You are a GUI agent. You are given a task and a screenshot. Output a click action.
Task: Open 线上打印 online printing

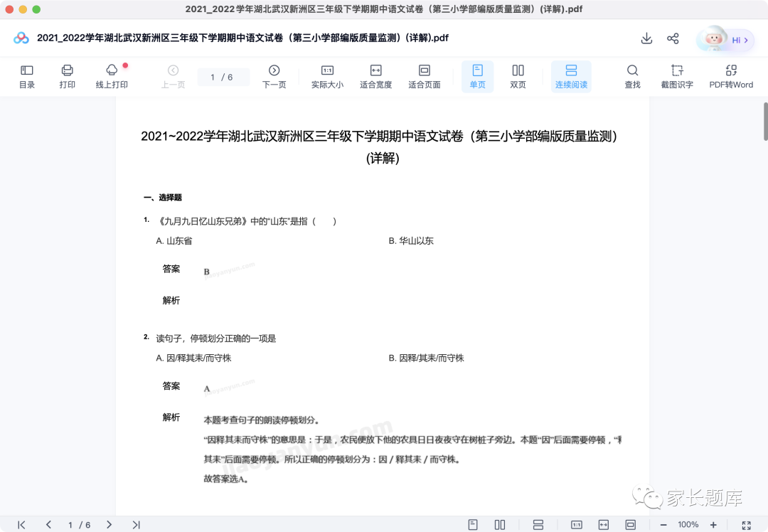coord(112,77)
